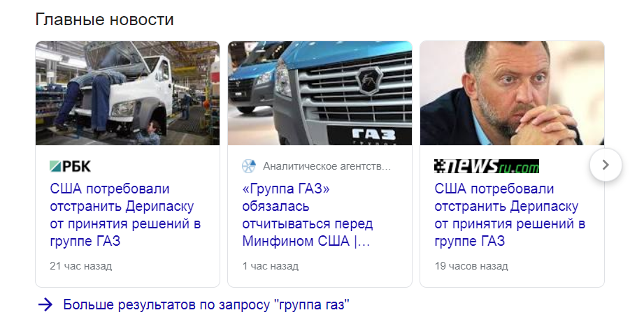Open the РБК headline about США and Дерипаска
This screenshot has width=644, height=331.
125,215
